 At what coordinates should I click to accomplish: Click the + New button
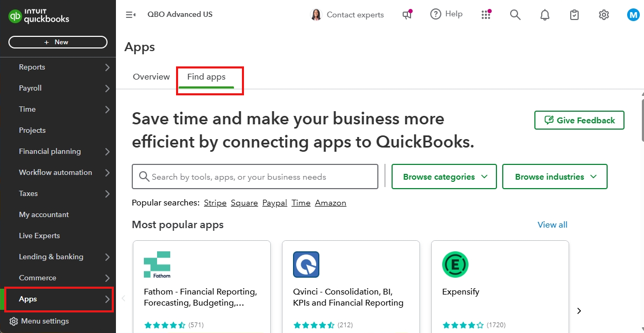[x=58, y=42]
